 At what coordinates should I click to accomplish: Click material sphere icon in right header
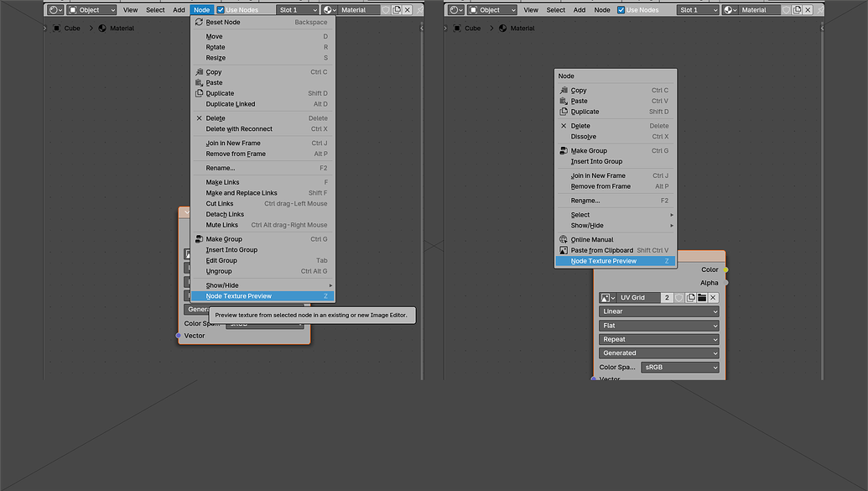(x=730, y=10)
